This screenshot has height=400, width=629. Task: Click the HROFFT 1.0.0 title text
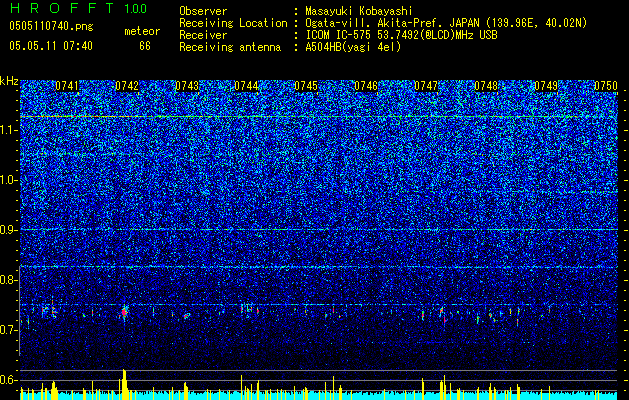[x=78, y=8]
